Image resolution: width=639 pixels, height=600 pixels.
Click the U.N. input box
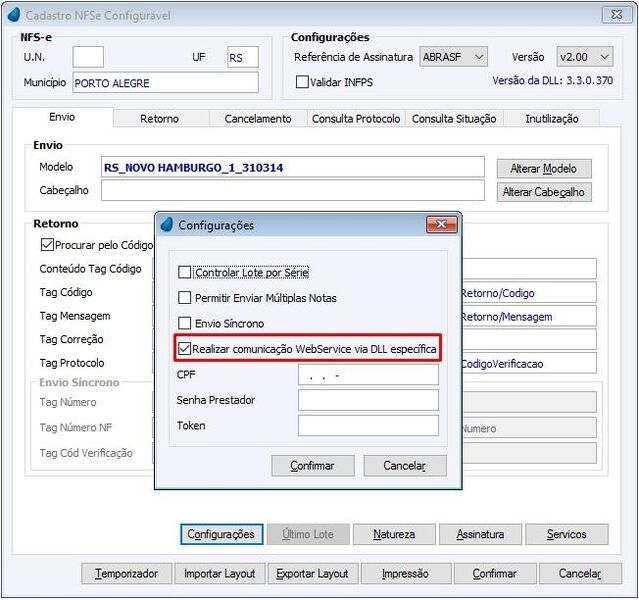pos(88,57)
